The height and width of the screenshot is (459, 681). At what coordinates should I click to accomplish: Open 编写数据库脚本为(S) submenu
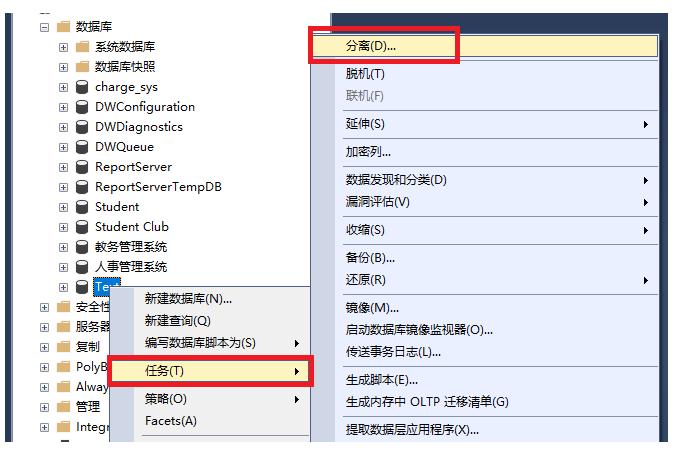pyautogui.click(x=210, y=343)
